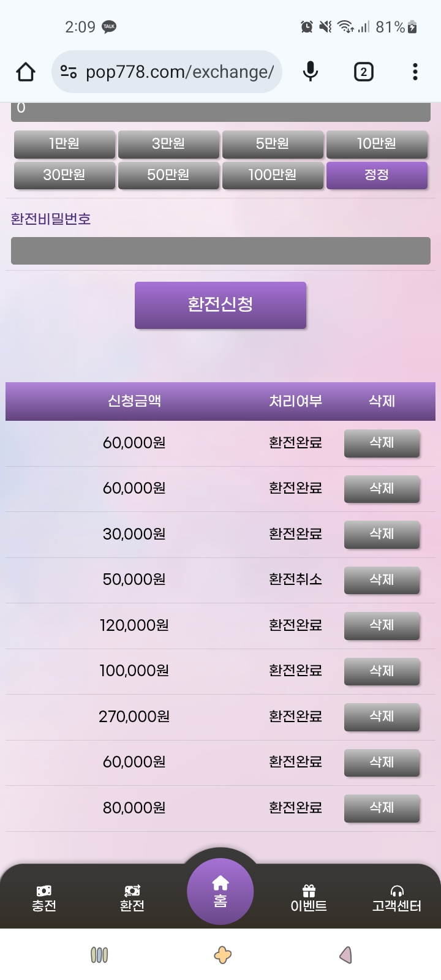The height and width of the screenshot is (980, 441).
Task: Open 고객센터 headset icon tab
Action: coord(397,899)
